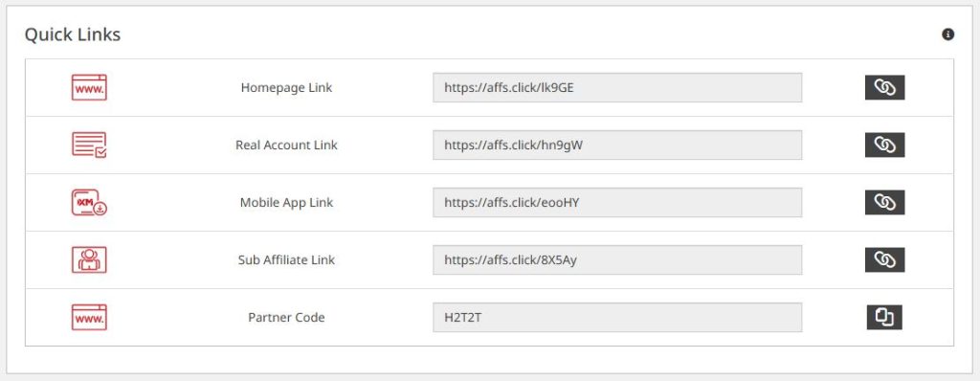Viewport: 980px width, 381px height.
Task: Select the Partner Code H2T2T field
Action: point(617,317)
